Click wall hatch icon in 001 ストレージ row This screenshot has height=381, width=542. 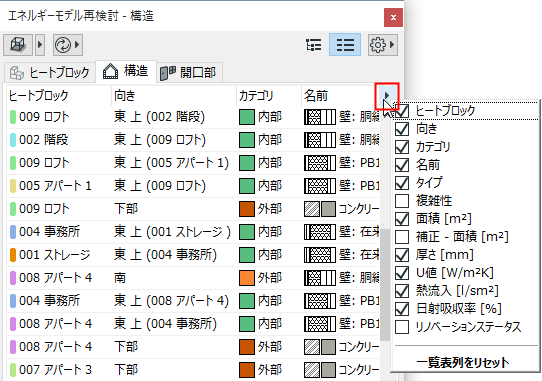coord(320,255)
